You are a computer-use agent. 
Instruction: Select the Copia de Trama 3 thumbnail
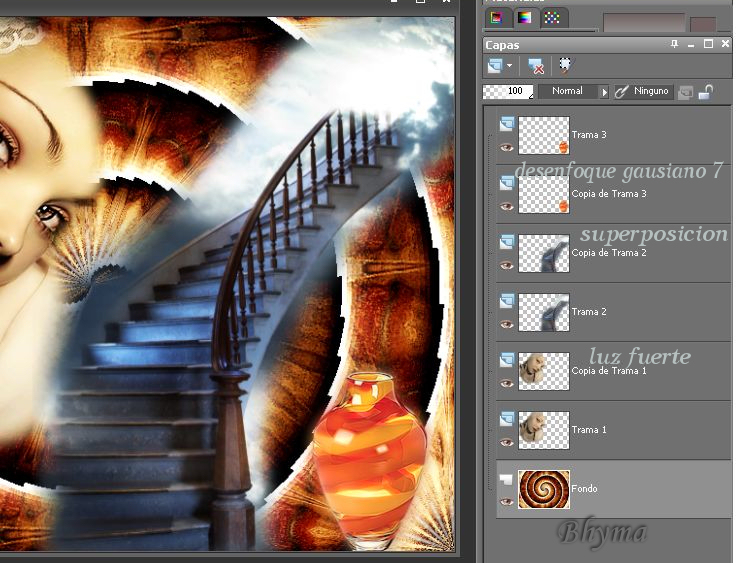(544, 194)
